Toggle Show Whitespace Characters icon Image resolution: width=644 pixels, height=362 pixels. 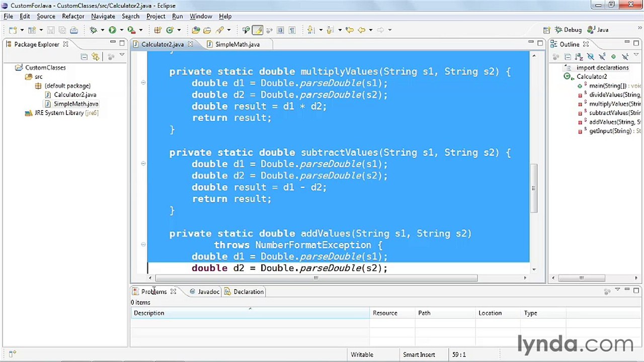coord(292,30)
